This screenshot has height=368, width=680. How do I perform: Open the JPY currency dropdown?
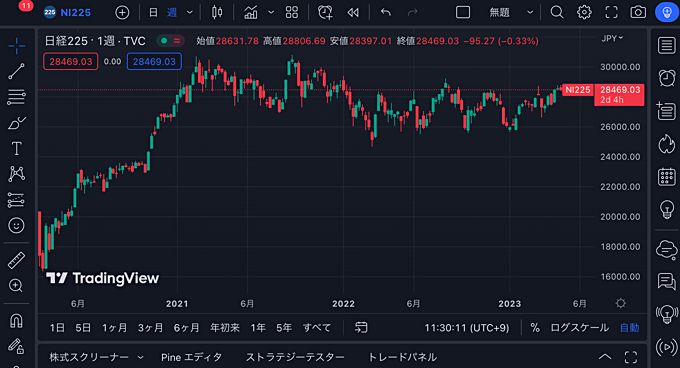point(612,39)
